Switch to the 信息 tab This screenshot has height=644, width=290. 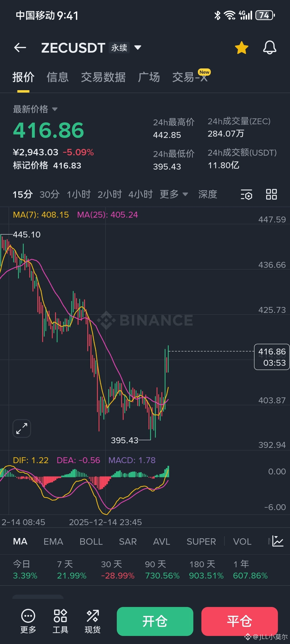[x=58, y=77]
